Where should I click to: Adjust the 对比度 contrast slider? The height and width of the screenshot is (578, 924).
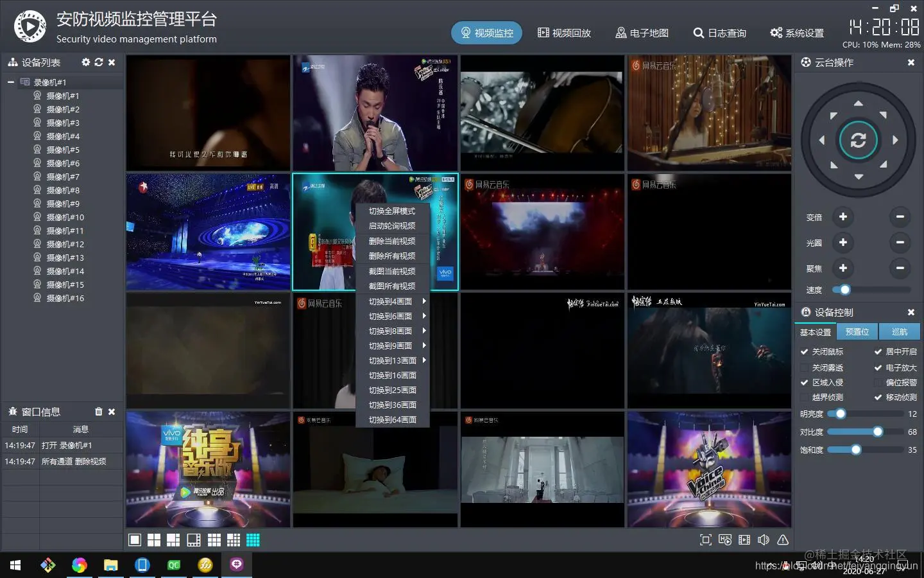(x=864, y=432)
